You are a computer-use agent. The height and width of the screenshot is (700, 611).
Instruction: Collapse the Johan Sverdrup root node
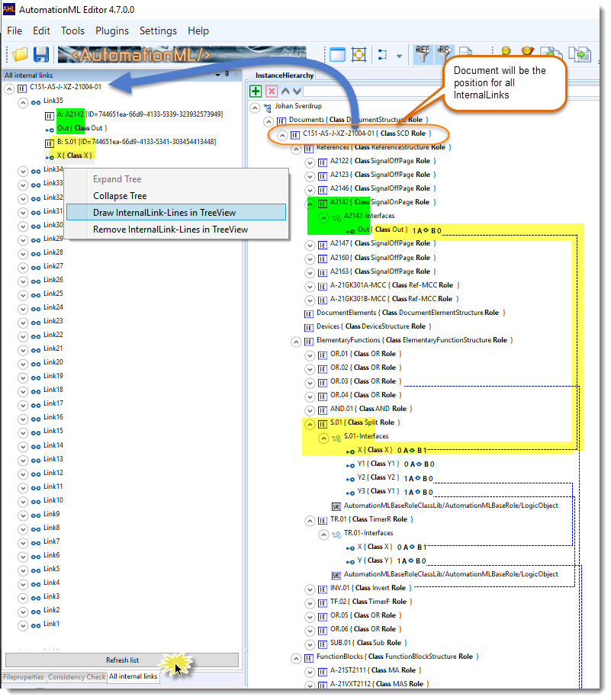tap(255, 108)
